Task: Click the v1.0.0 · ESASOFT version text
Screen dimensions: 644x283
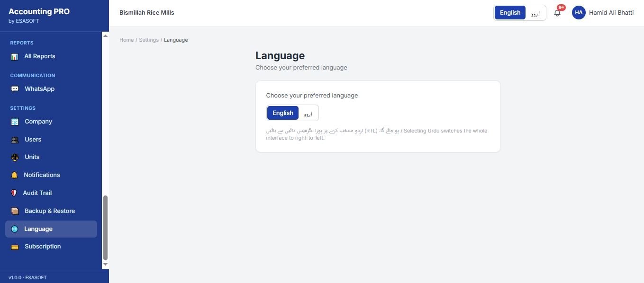Action: (x=27, y=277)
